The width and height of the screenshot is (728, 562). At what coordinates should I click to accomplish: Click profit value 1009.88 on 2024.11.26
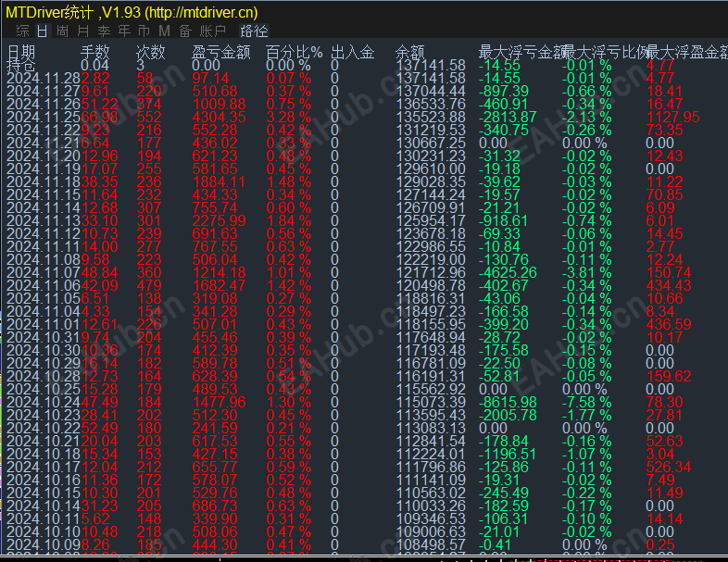pos(218,104)
